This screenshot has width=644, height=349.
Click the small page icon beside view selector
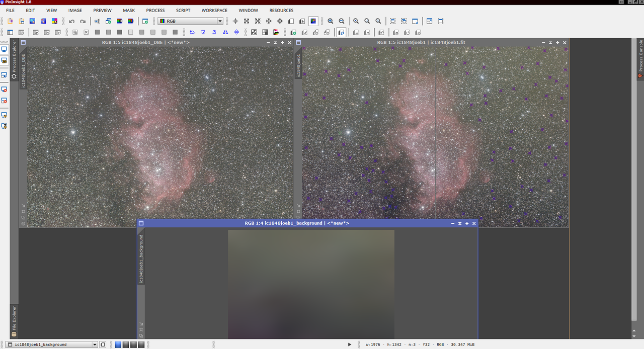103,344
